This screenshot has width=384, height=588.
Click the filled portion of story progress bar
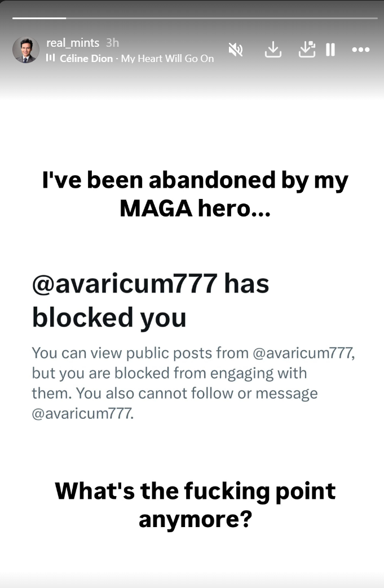39,17
